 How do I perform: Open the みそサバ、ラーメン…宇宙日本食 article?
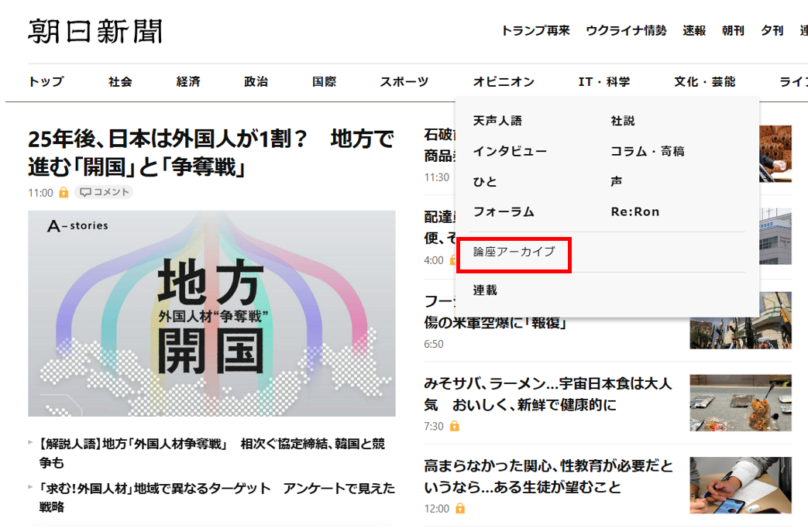pos(548,394)
